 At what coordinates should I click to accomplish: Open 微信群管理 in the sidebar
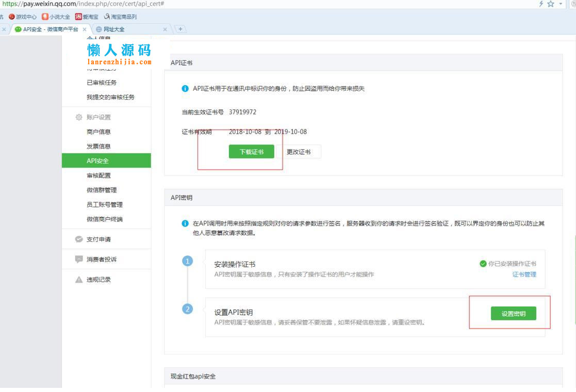coord(102,190)
